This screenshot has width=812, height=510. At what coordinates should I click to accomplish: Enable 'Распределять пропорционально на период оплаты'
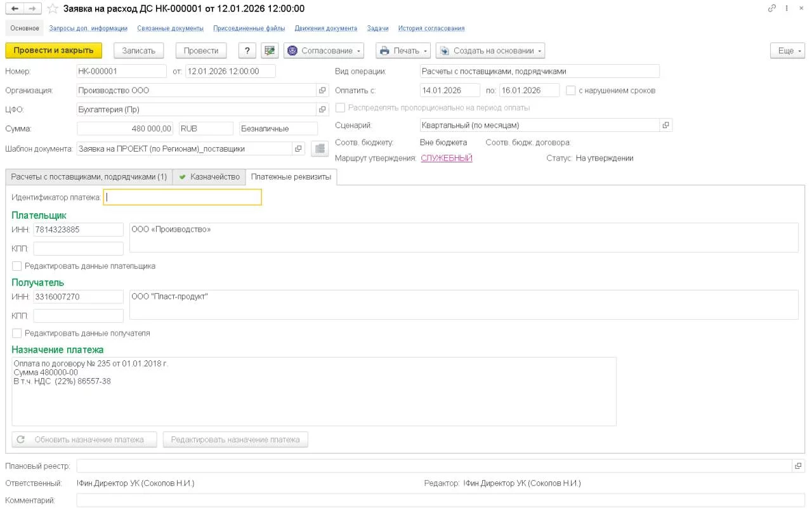[341, 108]
